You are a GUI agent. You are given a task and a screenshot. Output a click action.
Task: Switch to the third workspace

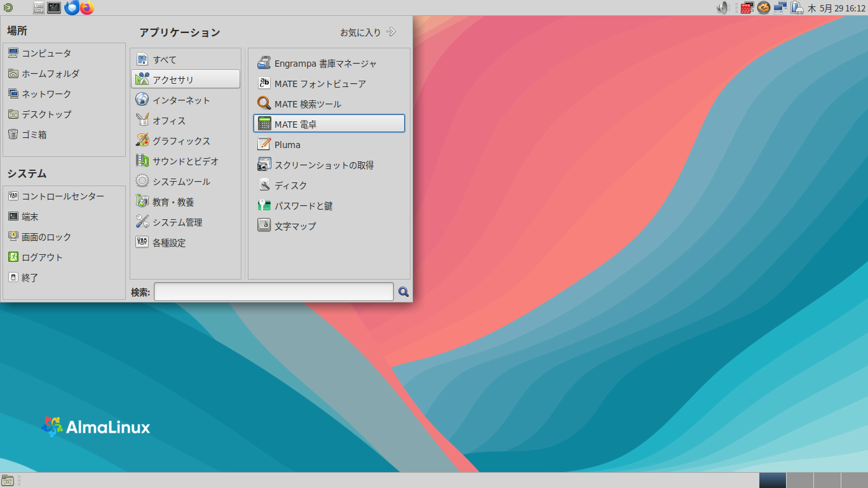tap(827, 480)
